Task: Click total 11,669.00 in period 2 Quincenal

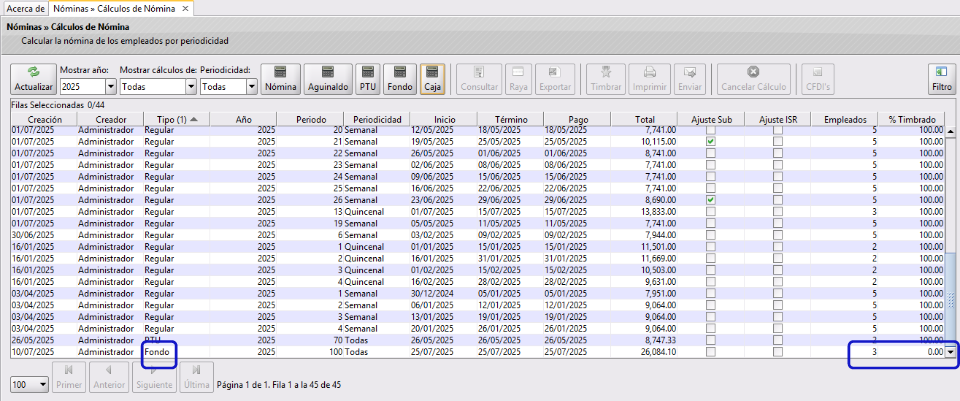Action: pos(644,258)
